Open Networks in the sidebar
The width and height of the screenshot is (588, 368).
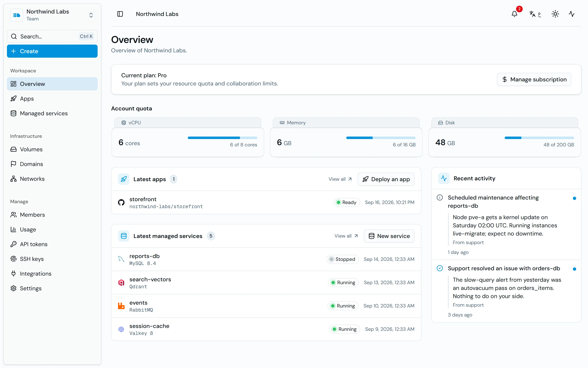(x=52, y=179)
